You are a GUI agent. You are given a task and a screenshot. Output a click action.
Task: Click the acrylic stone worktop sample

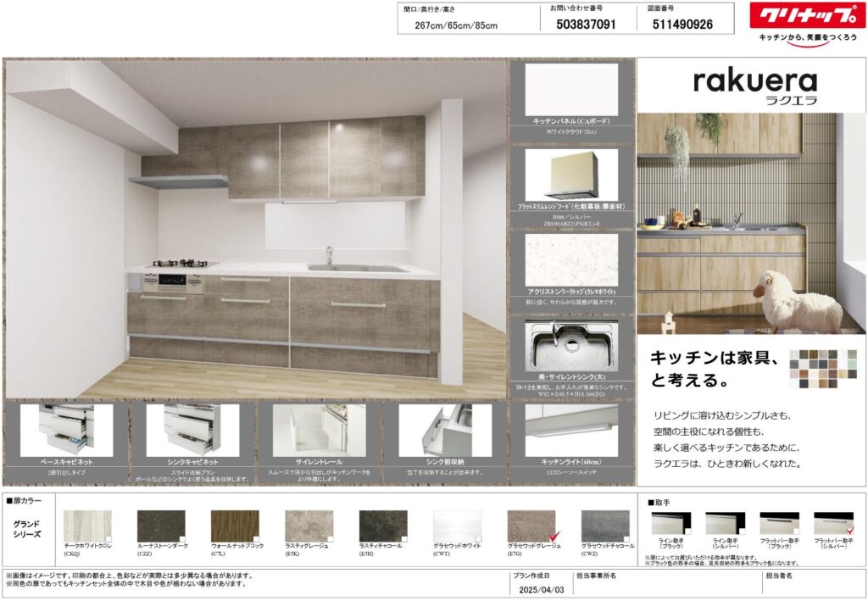(x=570, y=259)
